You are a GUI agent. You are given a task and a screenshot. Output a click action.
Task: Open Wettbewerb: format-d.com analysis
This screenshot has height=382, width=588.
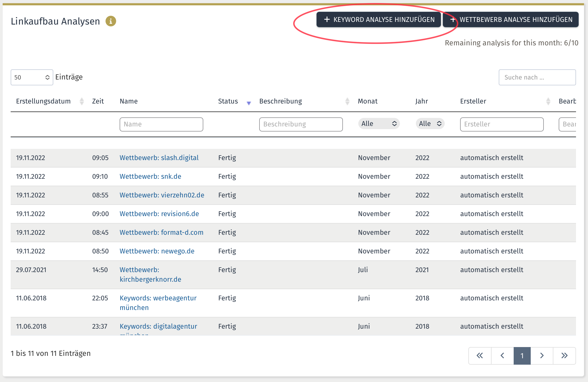coord(161,232)
